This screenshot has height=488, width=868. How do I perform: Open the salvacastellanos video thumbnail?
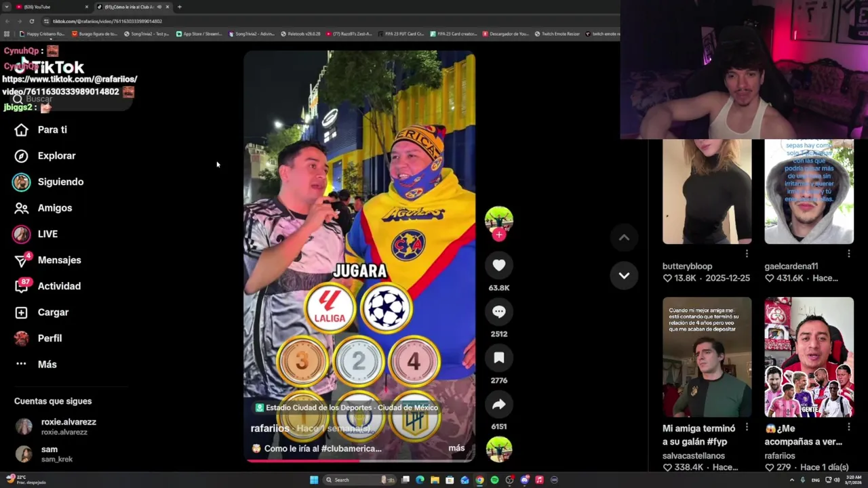coord(707,357)
